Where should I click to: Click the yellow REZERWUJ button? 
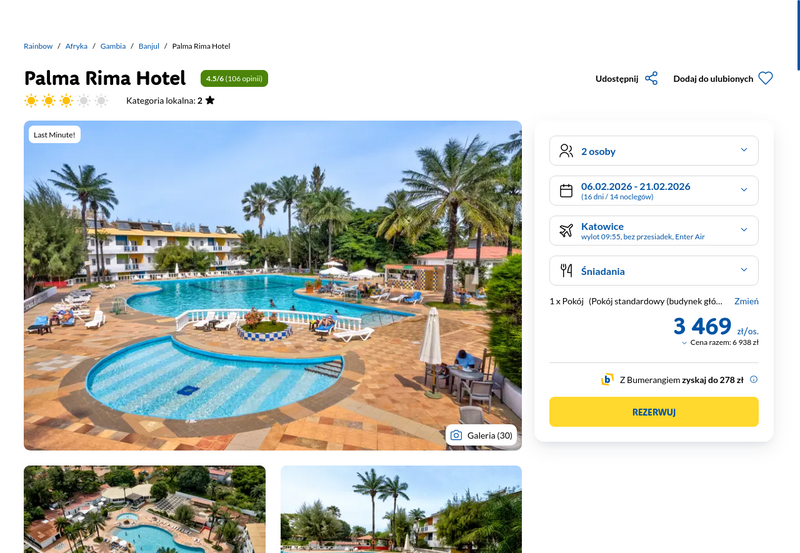(654, 412)
